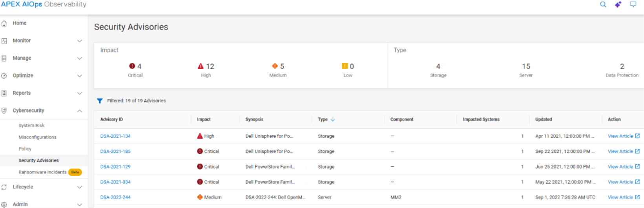Open advisory DSA-2021-134 link
Screen dimensions: 644x208
pyautogui.click(x=115, y=136)
